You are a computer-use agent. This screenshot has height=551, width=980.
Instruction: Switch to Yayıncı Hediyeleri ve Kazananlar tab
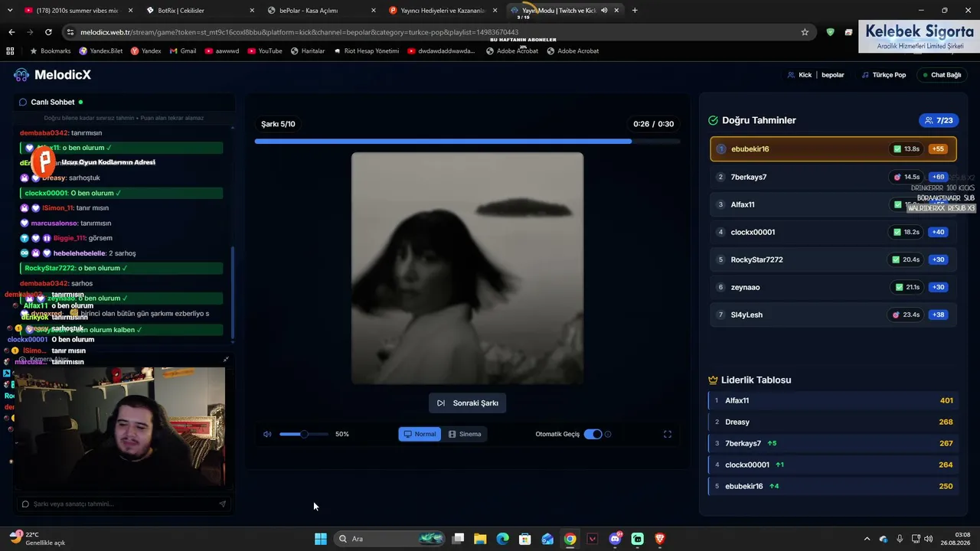click(x=444, y=11)
